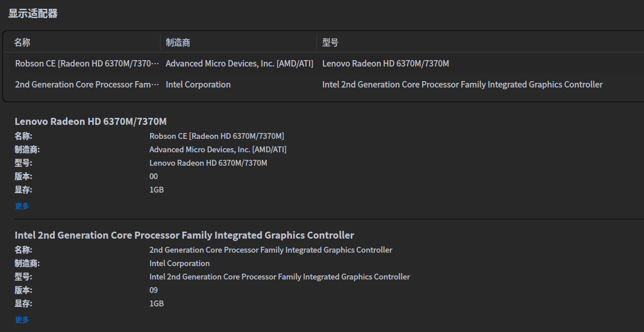The image size is (644, 332).
Task: Expand 更多 under the Intel graphics section
Action: pyautogui.click(x=22, y=320)
